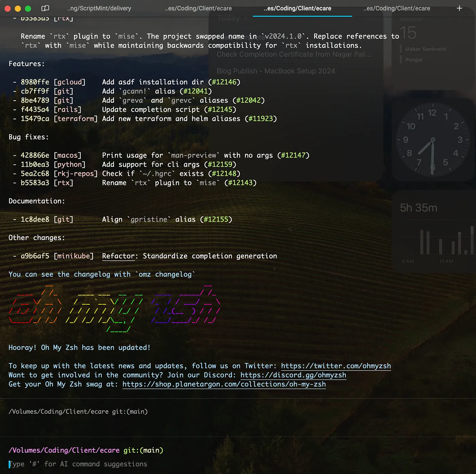Click the tabs panel icon beside the window controls
This screenshot has height=474, width=476.
coord(45,8)
